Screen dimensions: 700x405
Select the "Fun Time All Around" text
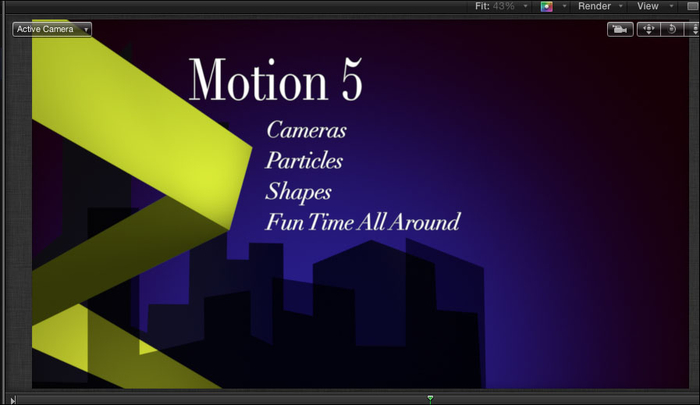click(x=362, y=222)
